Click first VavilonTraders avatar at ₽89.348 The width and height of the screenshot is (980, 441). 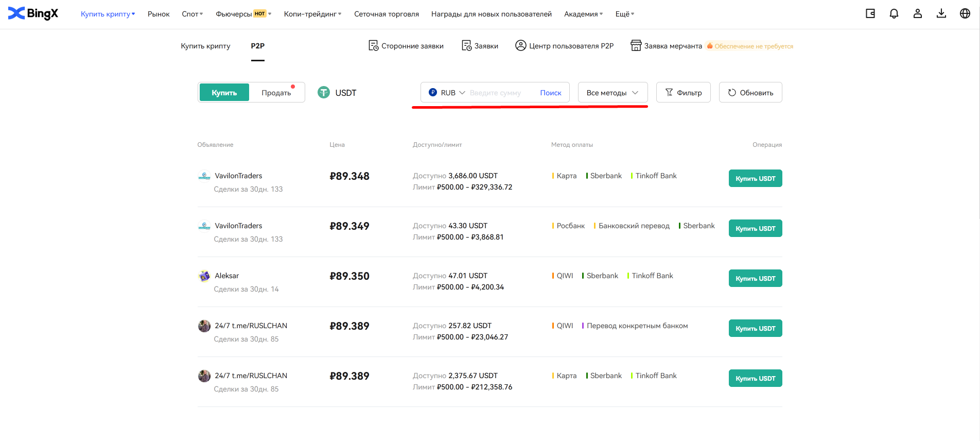[x=204, y=176]
